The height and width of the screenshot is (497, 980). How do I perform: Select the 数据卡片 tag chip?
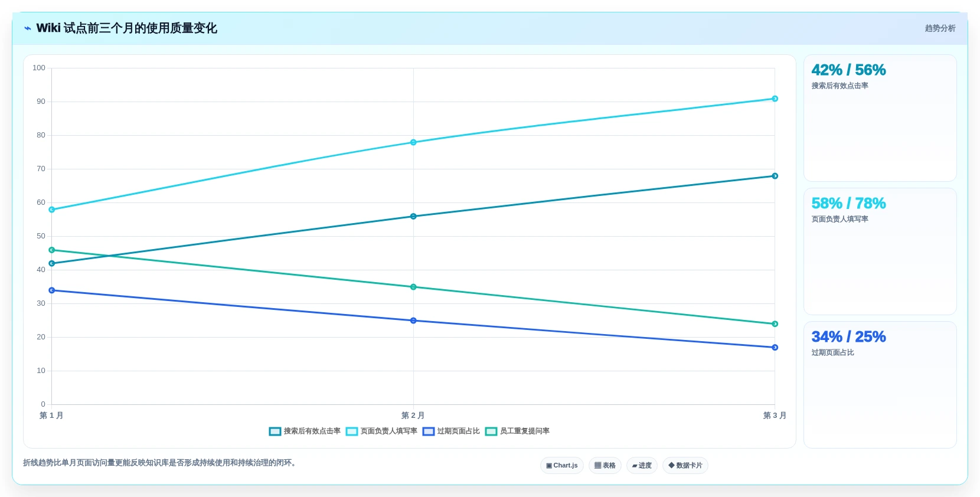pos(685,466)
